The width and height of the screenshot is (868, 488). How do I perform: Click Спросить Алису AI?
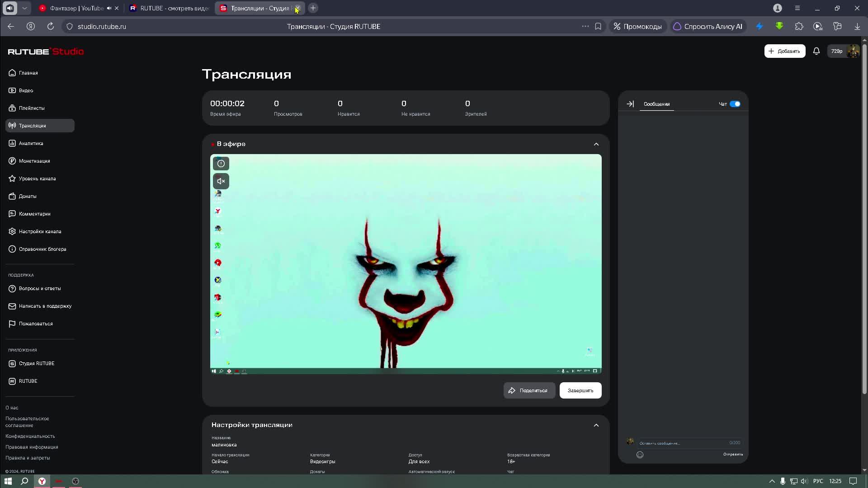tap(708, 27)
